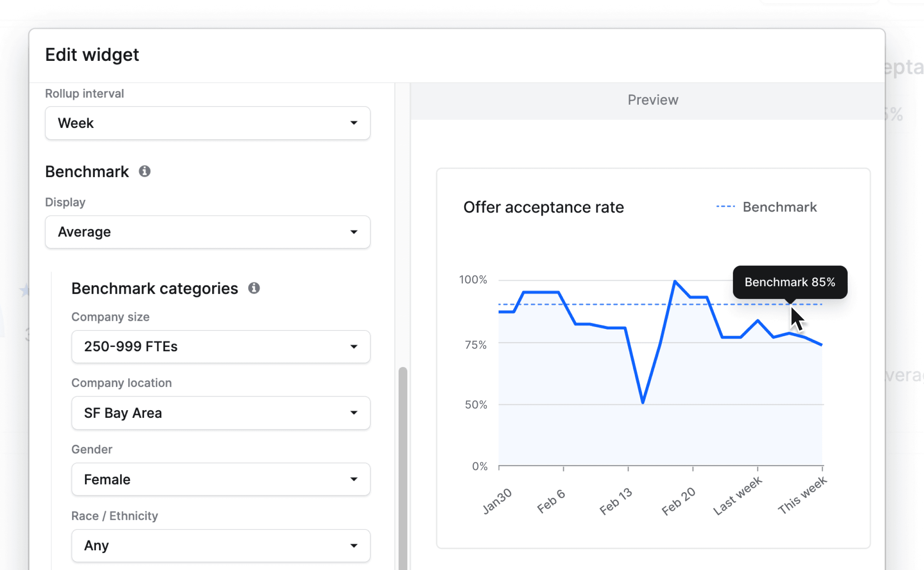
Task: Click the chart dip near Feb 13
Action: 642,404
